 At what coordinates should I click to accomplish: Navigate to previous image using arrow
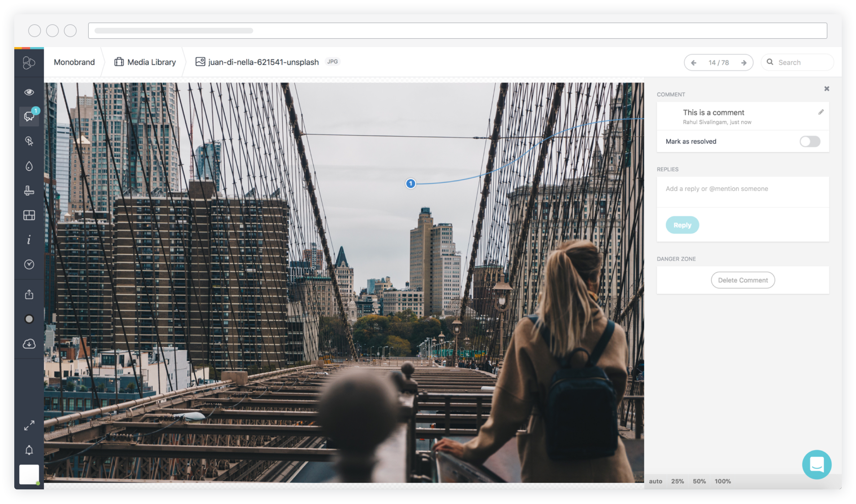tap(694, 62)
